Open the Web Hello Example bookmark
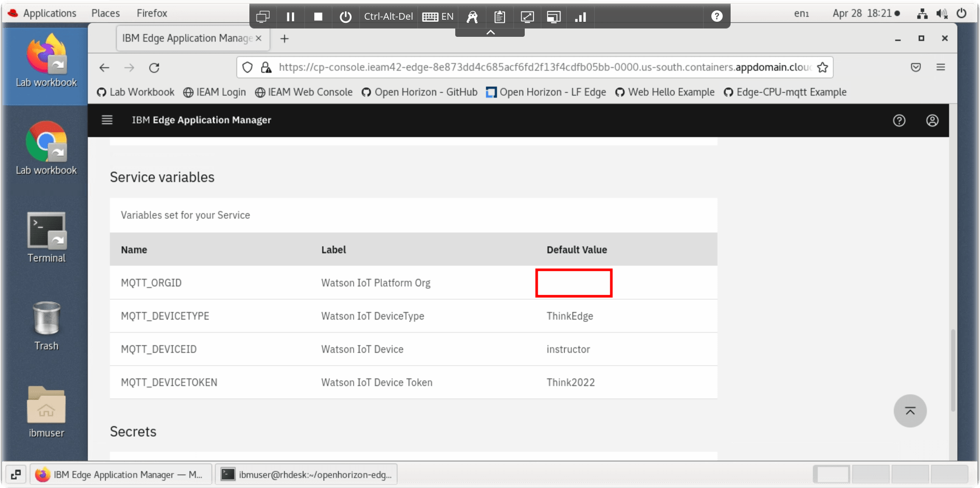The image size is (980, 488). click(x=665, y=92)
